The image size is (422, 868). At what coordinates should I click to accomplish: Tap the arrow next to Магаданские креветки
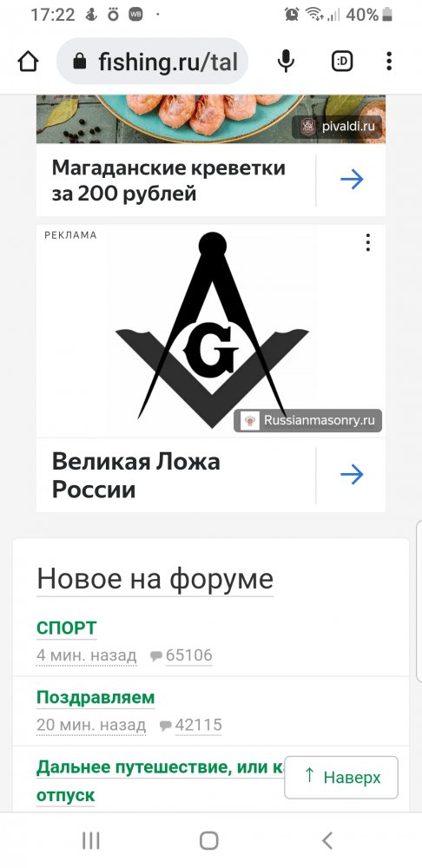[352, 180]
